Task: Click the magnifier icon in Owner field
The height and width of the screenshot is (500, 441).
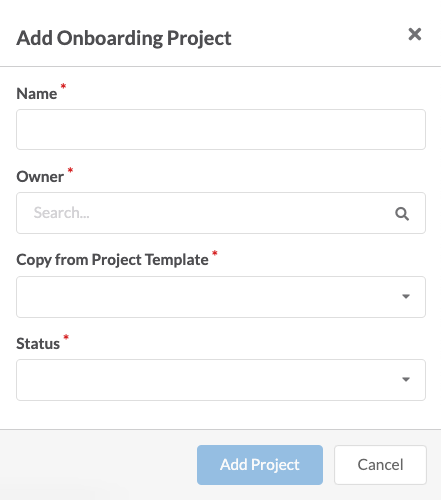Action: pyautogui.click(x=402, y=214)
